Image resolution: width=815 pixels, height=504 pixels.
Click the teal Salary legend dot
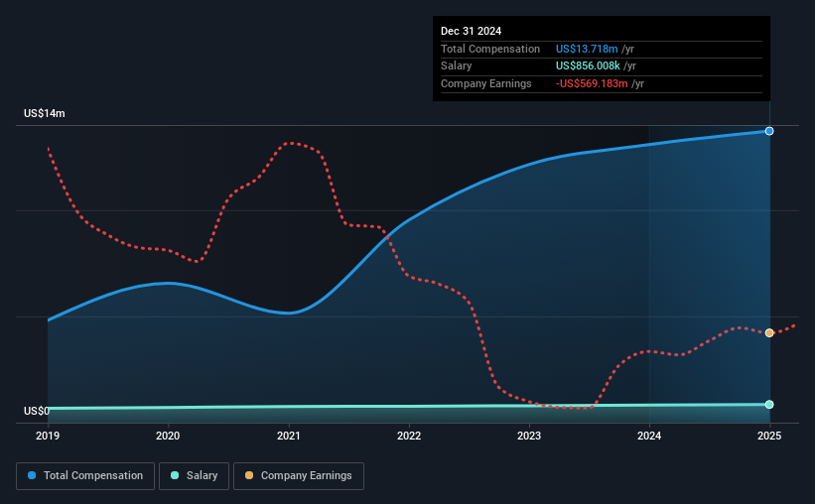[175, 475]
